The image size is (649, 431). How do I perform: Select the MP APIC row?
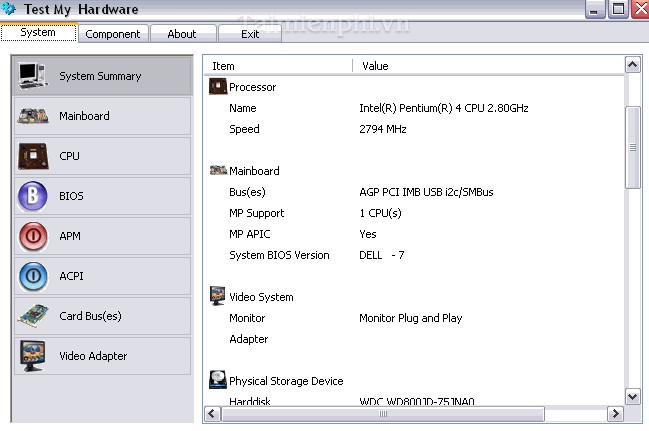point(414,234)
